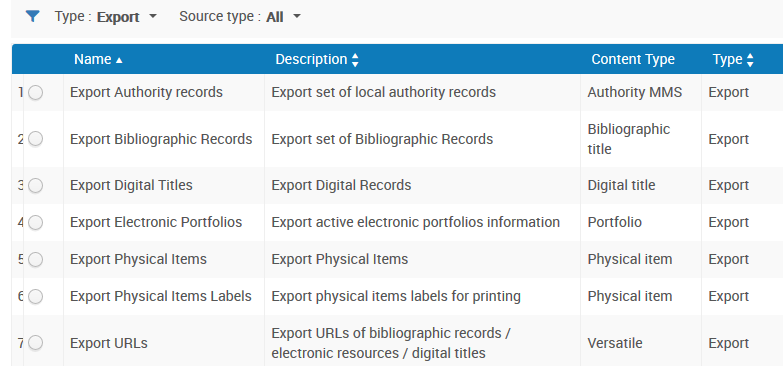The height and width of the screenshot is (366, 783).
Task: Click Physical item in Physical Items Labels row
Action: [630, 296]
